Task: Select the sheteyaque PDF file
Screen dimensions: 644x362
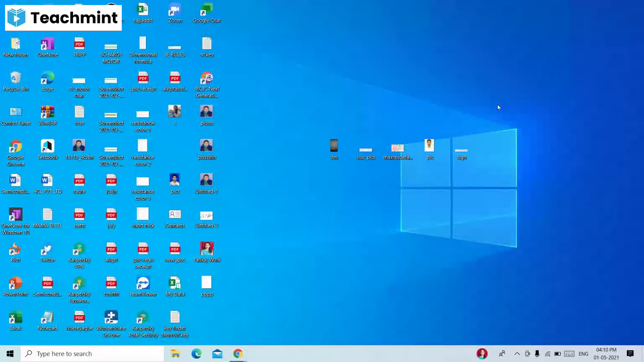Action: pos(79,321)
